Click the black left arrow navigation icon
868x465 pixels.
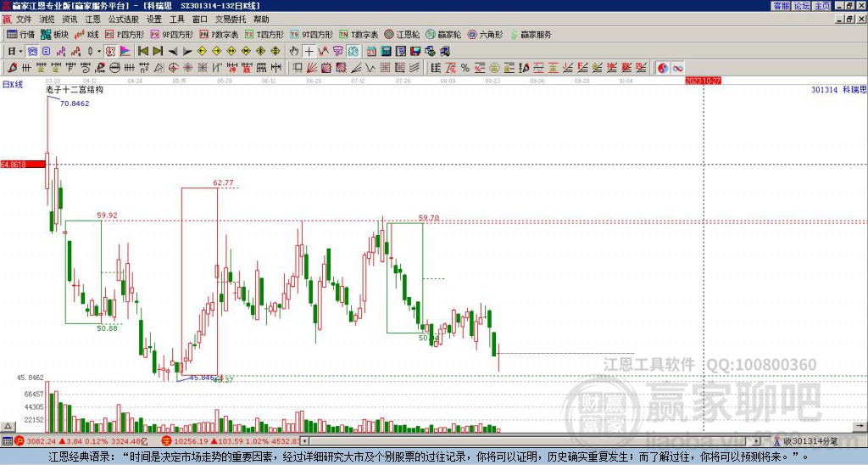coord(173,52)
